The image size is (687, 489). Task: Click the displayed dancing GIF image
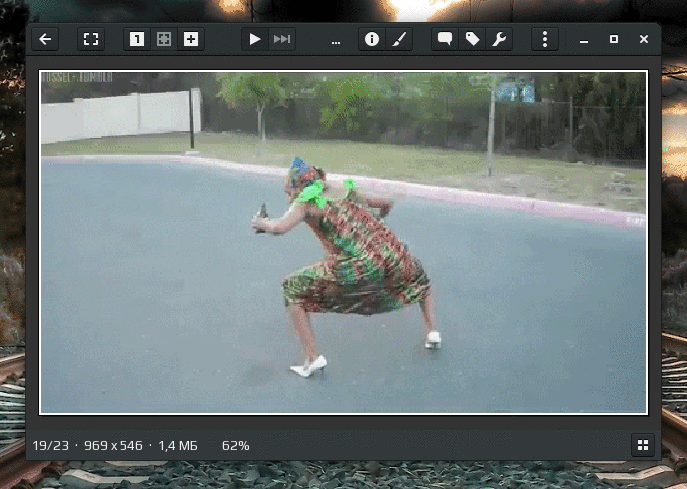pos(344,242)
